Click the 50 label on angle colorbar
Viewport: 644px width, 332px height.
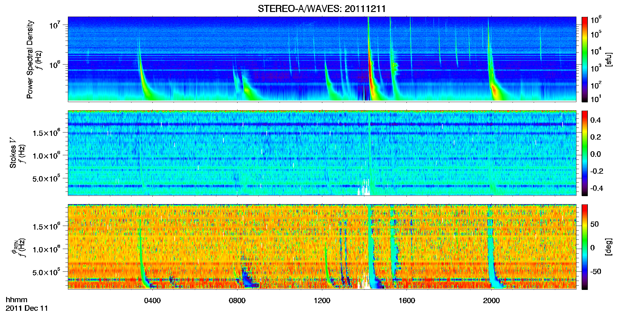point(594,224)
